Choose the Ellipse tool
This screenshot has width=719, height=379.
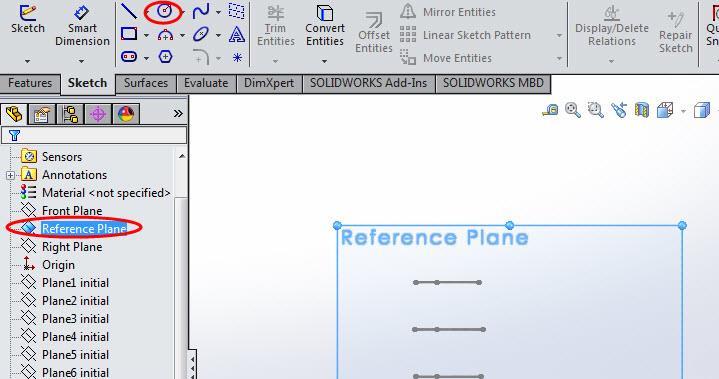coord(201,34)
